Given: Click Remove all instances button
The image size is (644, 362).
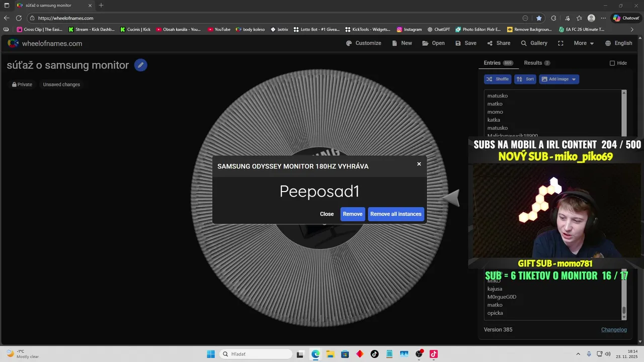Looking at the screenshot, I should [x=396, y=214].
